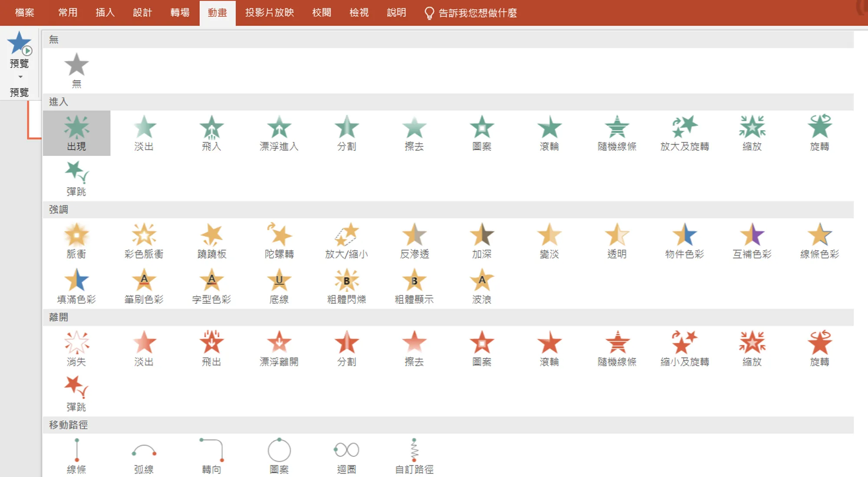
Task: Apply the red 隨機線條 exit effect
Action: 617,348
